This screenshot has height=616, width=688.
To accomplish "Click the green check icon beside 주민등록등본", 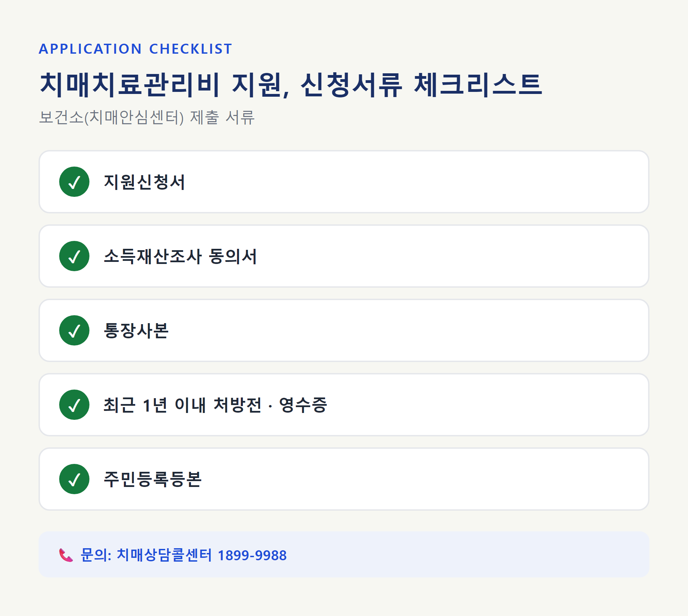I will [x=74, y=479].
